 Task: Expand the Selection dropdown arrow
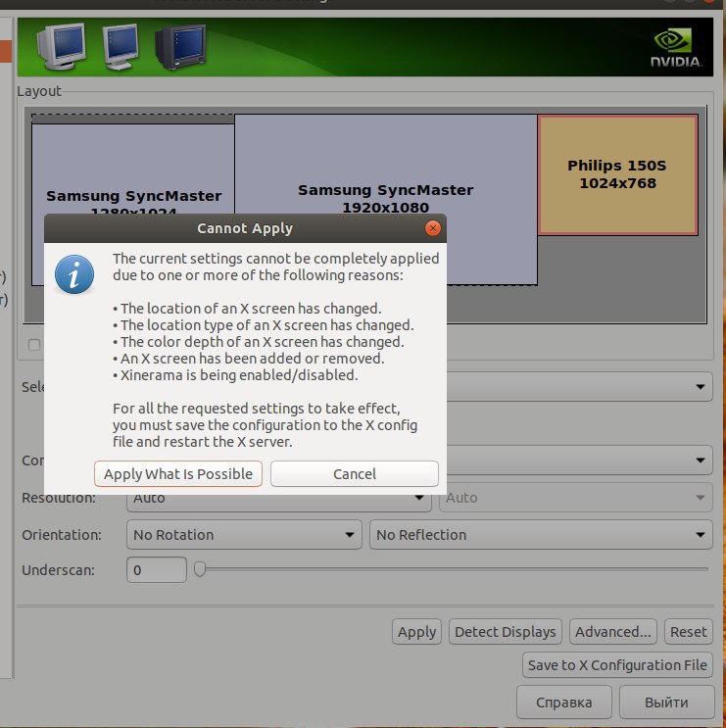pos(700,386)
